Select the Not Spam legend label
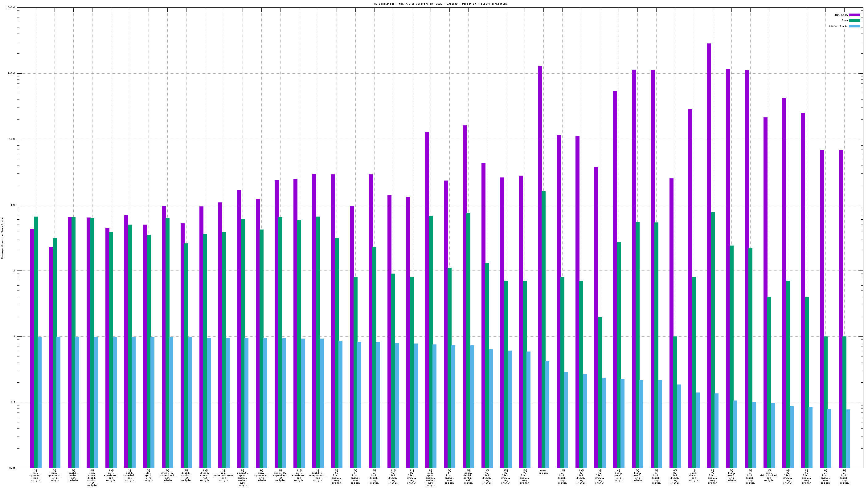The image size is (868, 488). pyautogui.click(x=841, y=15)
